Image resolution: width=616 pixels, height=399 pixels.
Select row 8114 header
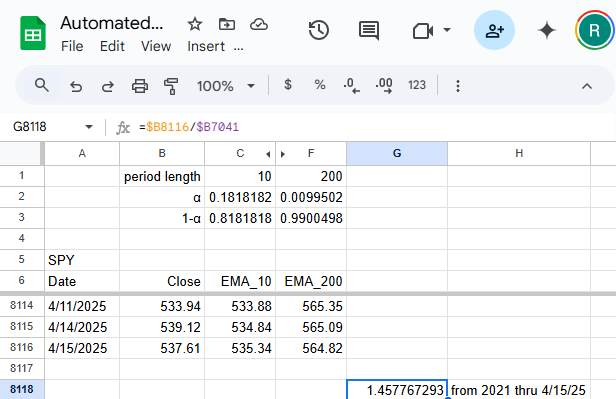point(22,306)
